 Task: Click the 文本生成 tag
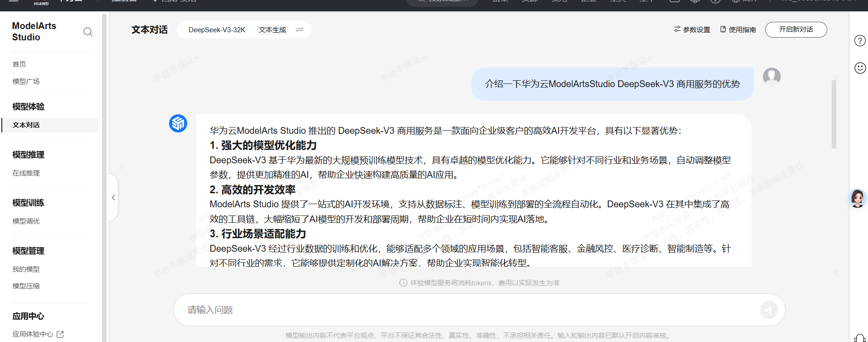272,30
